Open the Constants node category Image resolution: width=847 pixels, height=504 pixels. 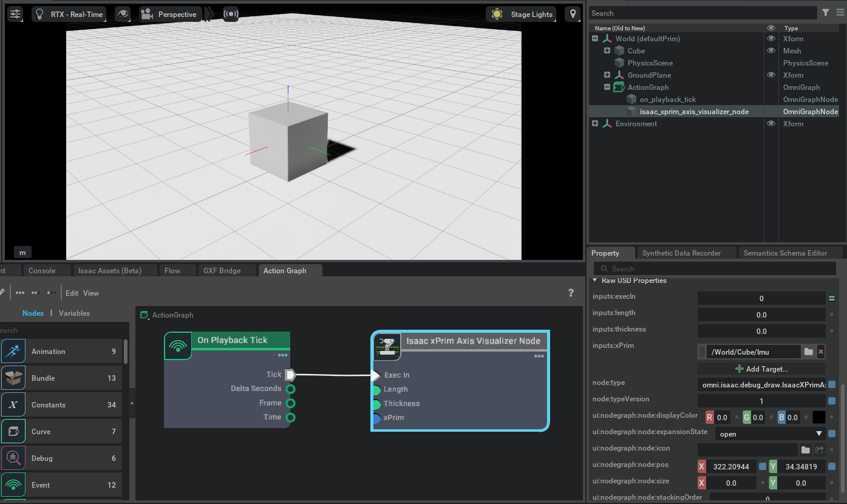61,405
